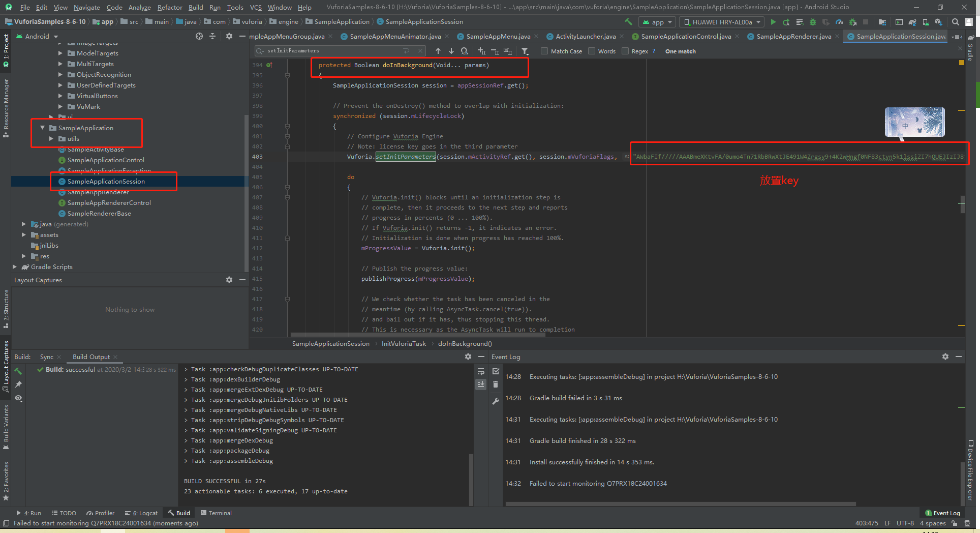
Task: Click the Apply Code Changes icon
Action: point(800,22)
